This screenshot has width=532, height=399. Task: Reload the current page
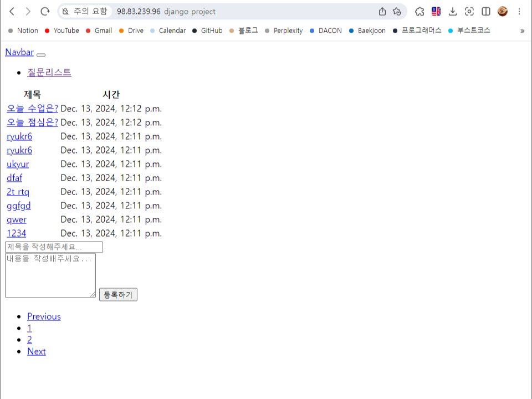45,12
